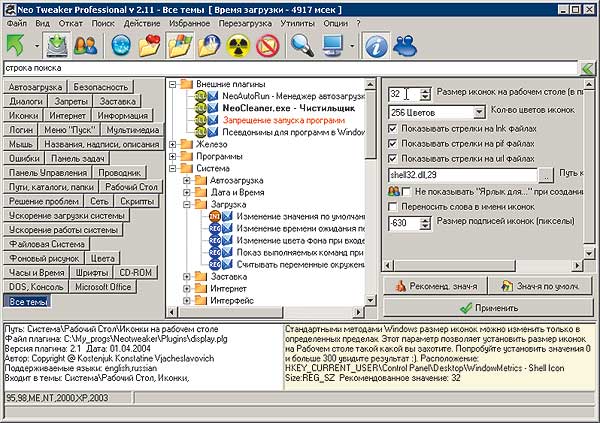Open the Файл menu
The image size is (600, 423).
point(17,23)
